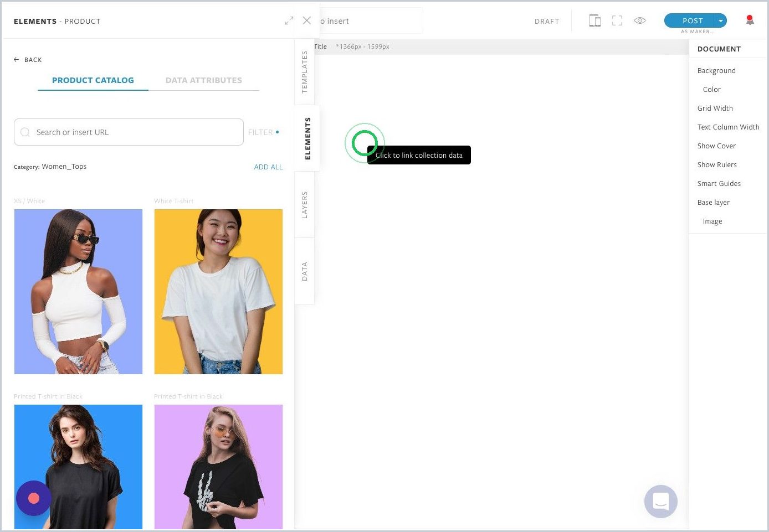The width and height of the screenshot is (769, 532).
Task: Click the Women_Tops category label
Action: tap(64, 167)
